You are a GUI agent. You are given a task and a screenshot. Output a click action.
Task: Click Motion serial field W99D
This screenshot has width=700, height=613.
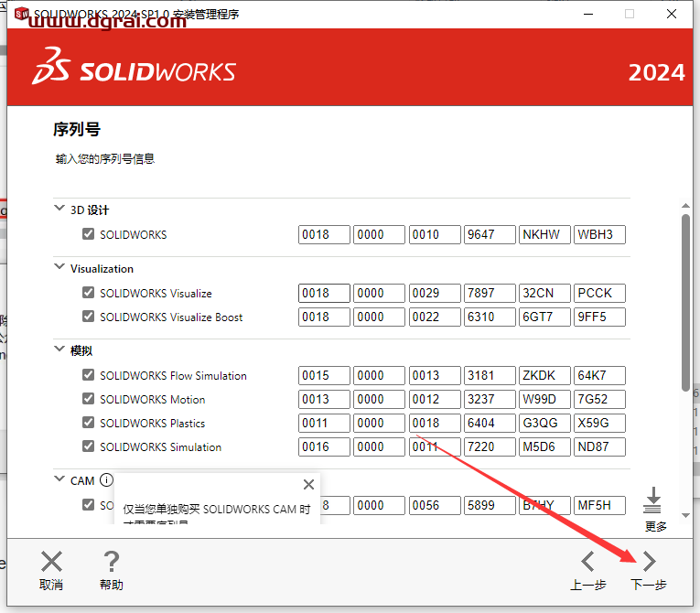544,399
